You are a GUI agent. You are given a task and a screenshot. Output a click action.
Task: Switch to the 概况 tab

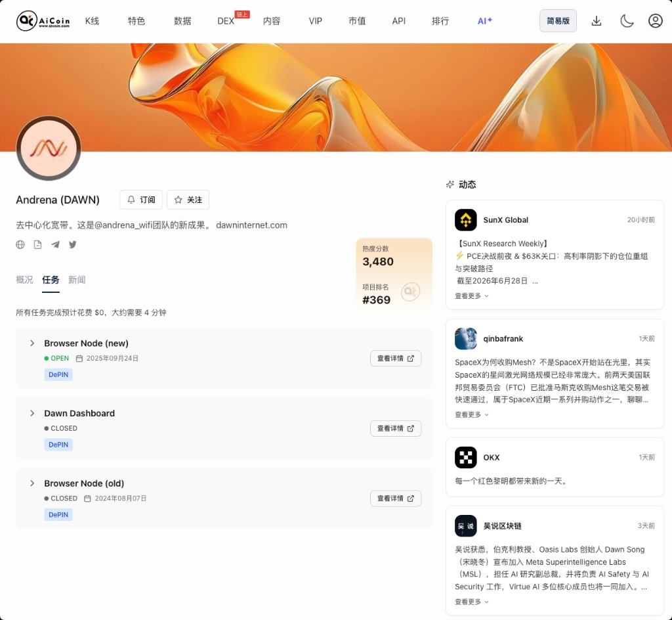(24, 280)
